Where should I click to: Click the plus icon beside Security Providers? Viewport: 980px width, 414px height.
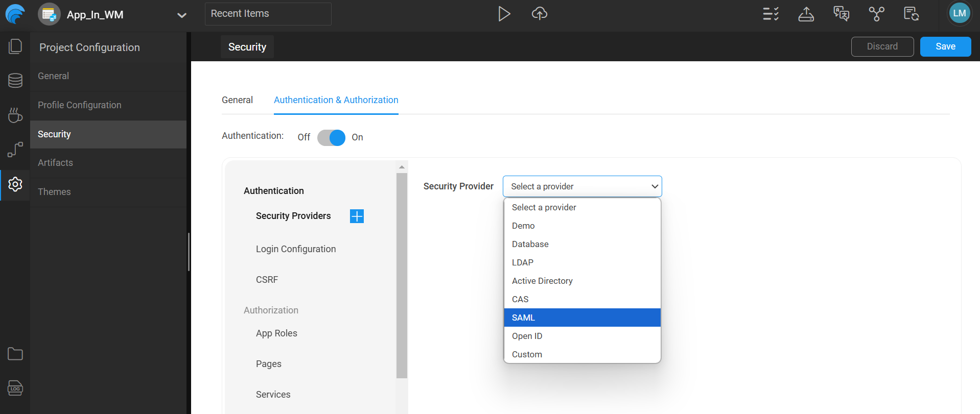(357, 216)
